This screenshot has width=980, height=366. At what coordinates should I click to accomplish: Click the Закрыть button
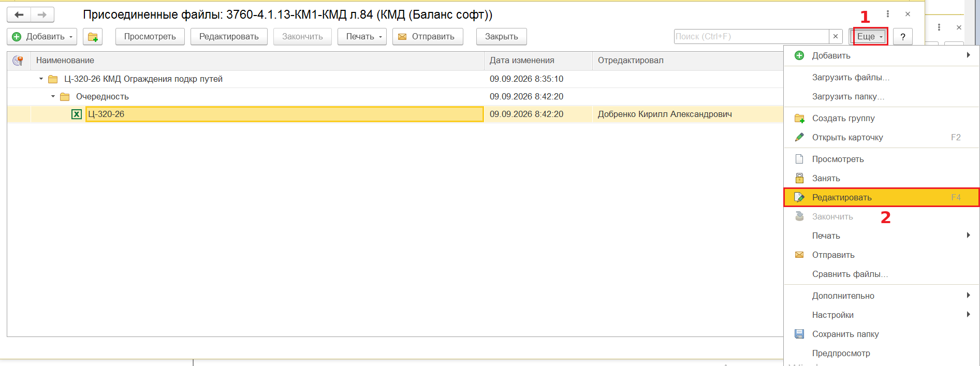(x=502, y=37)
